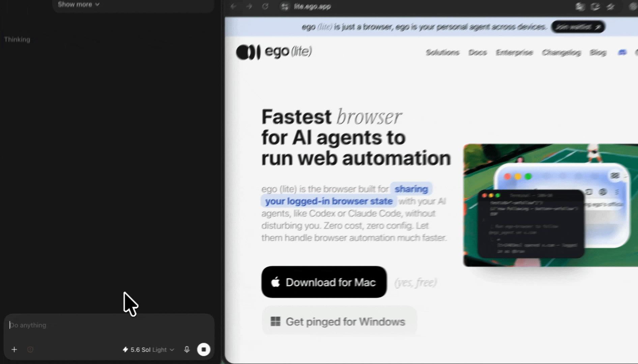Reload the lite.ego.app page

pos(265,6)
